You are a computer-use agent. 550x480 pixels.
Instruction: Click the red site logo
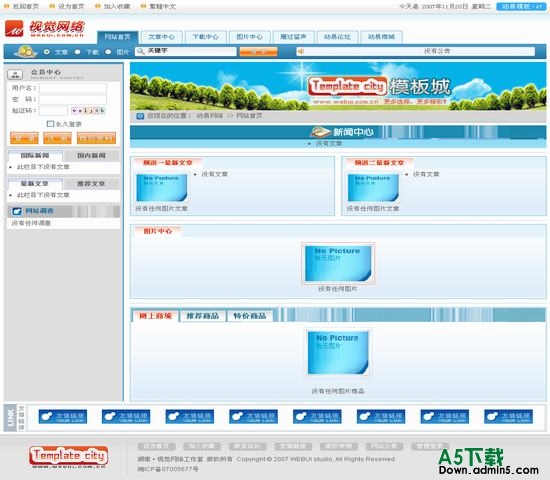(x=45, y=29)
